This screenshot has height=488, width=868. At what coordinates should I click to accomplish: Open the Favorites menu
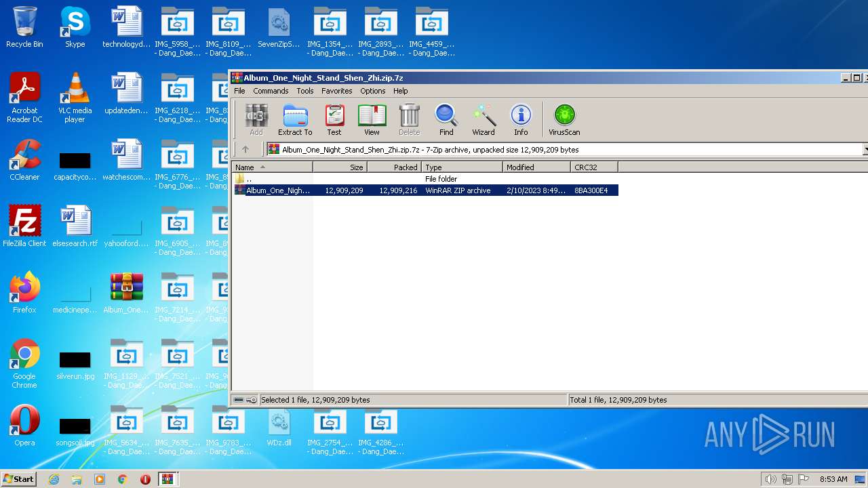click(x=336, y=91)
